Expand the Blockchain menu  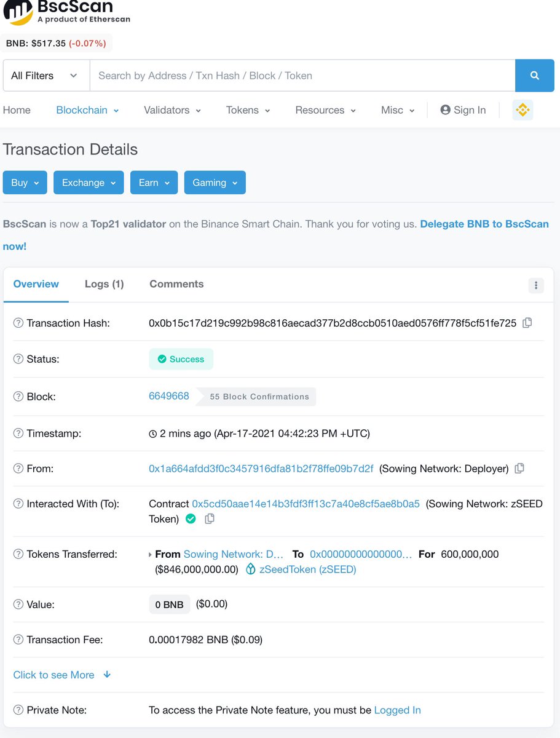click(87, 110)
